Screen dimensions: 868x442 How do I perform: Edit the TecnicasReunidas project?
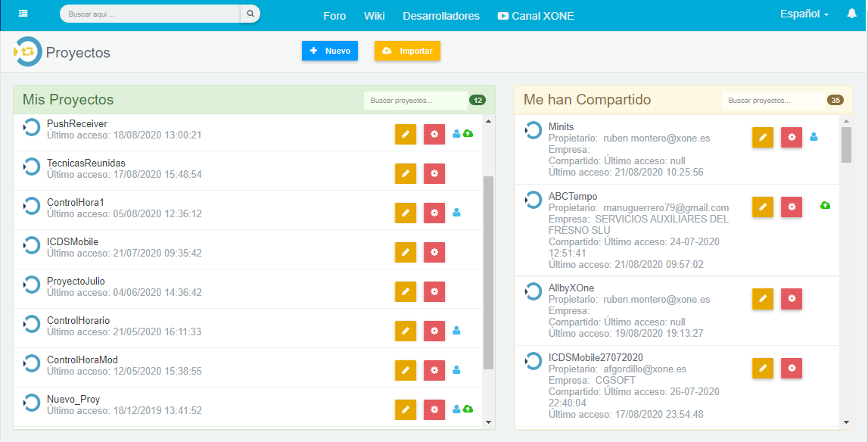point(405,173)
